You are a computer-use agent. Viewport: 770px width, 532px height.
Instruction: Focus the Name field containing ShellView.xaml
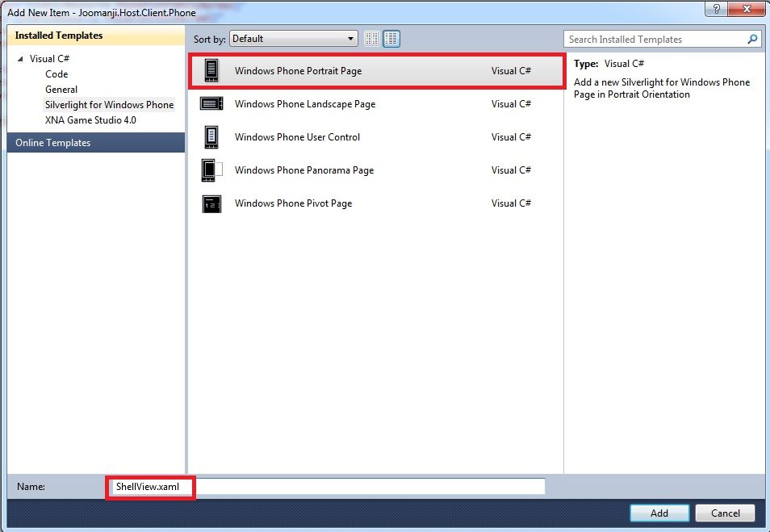pyautogui.click(x=328, y=487)
